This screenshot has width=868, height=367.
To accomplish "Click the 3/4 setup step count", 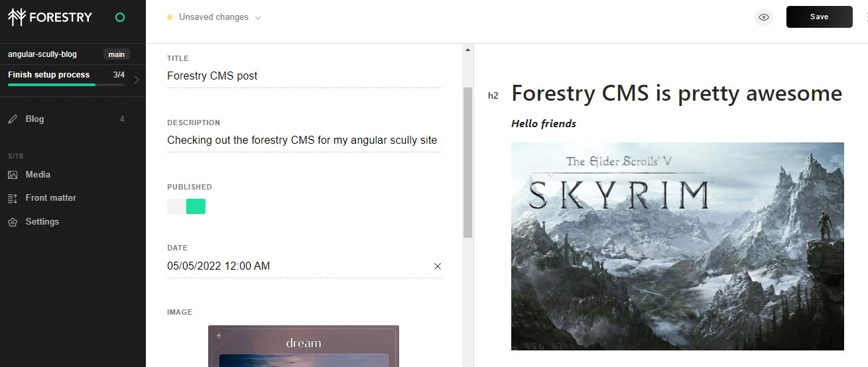I will 119,75.
